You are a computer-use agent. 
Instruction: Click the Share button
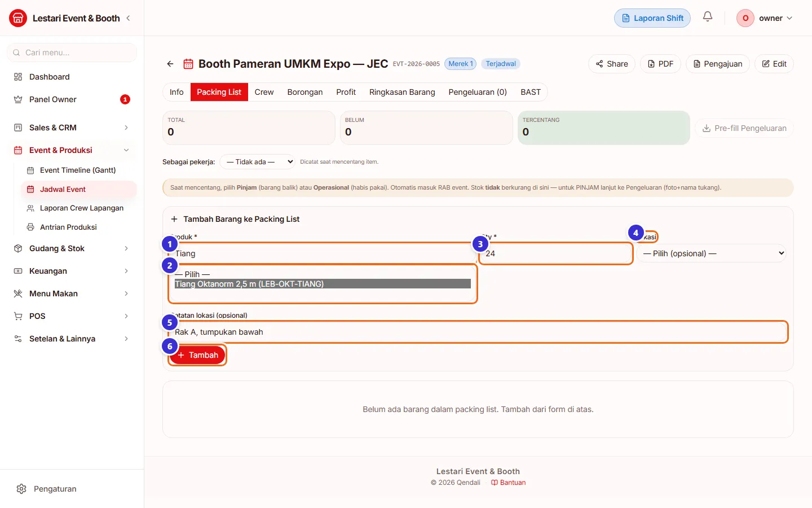[x=612, y=64]
